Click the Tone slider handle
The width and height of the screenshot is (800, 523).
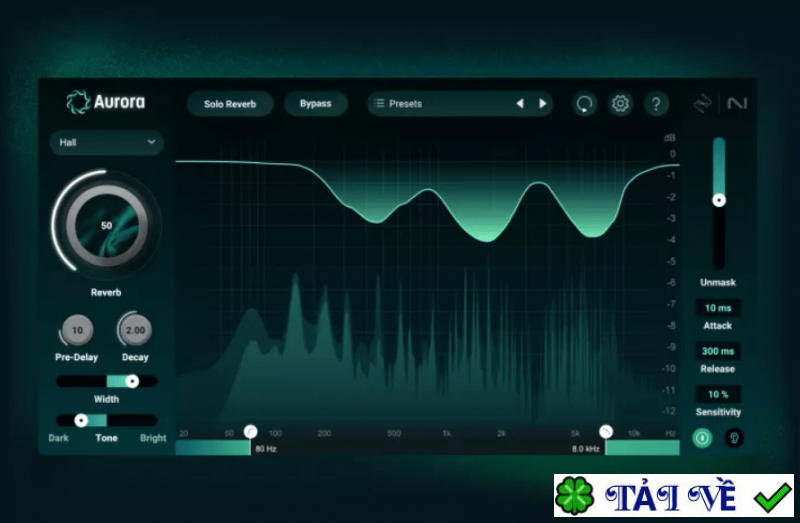tap(81, 420)
